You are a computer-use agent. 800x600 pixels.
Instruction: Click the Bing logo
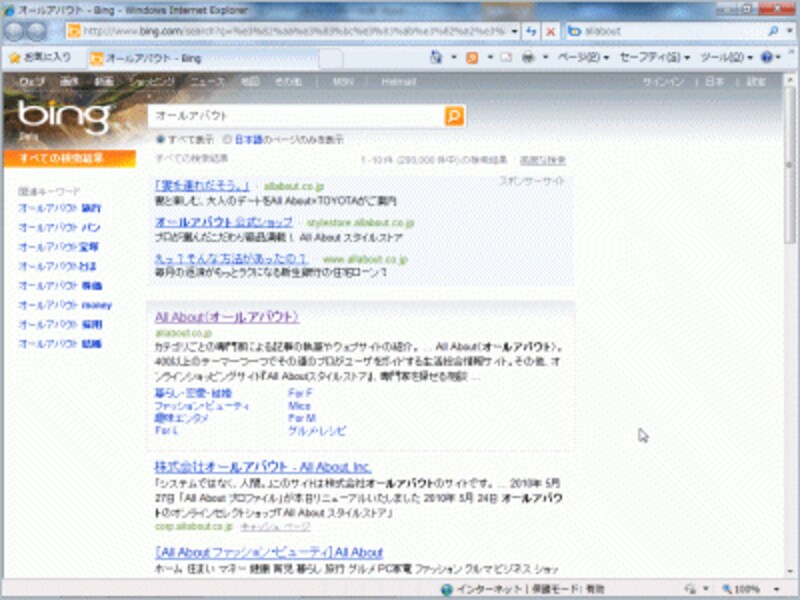pos(64,117)
